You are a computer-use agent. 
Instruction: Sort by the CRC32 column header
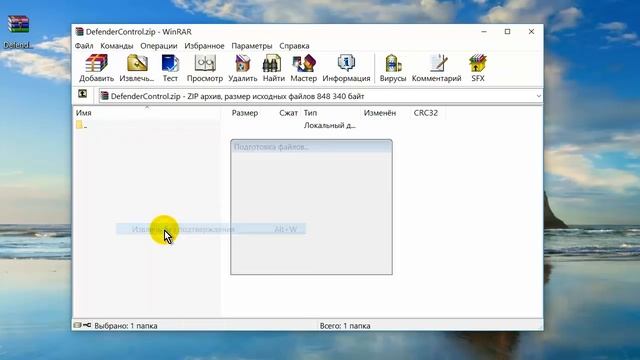pos(427,113)
